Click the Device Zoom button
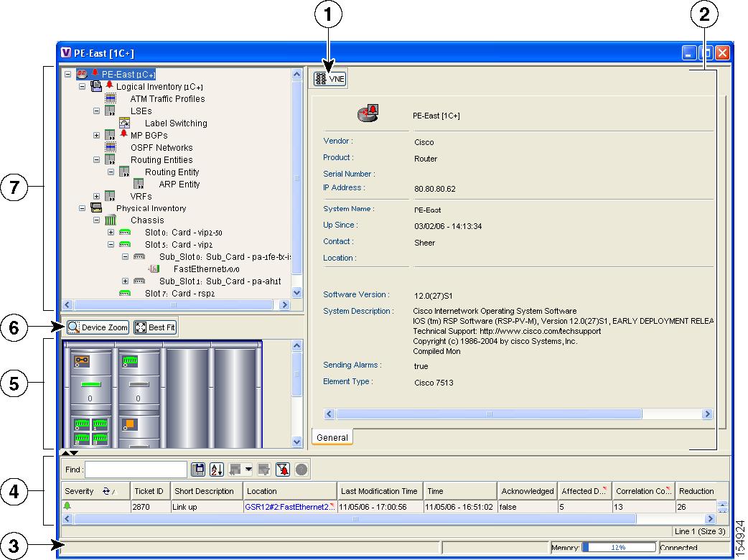This screenshot has width=748, height=560. [x=98, y=327]
